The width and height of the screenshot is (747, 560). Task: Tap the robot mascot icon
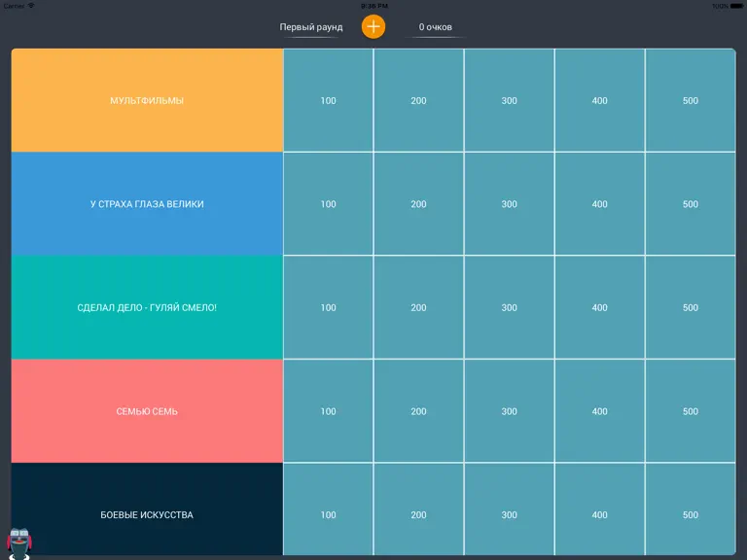click(19, 543)
